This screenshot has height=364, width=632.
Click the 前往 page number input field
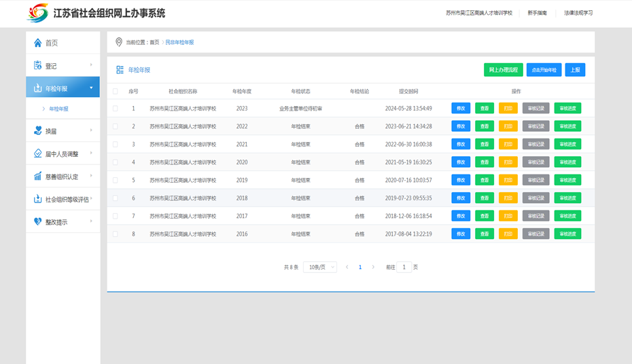(x=404, y=267)
